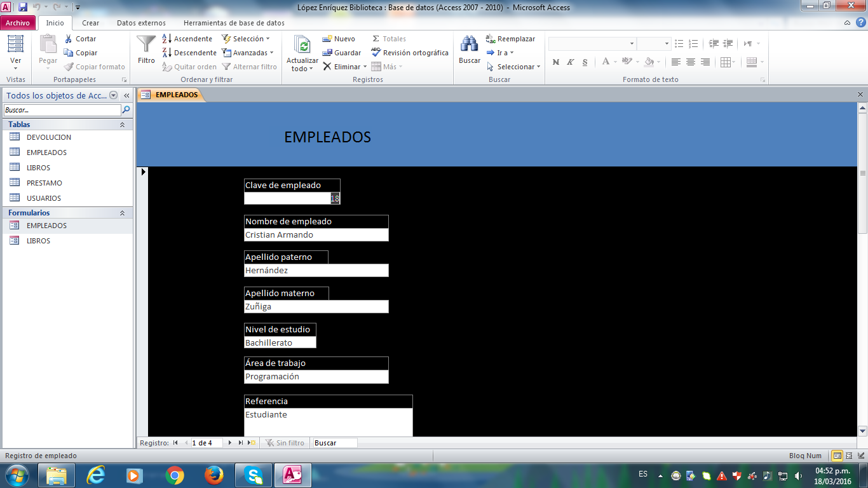Align text left in Formato de texto

click(x=676, y=62)
